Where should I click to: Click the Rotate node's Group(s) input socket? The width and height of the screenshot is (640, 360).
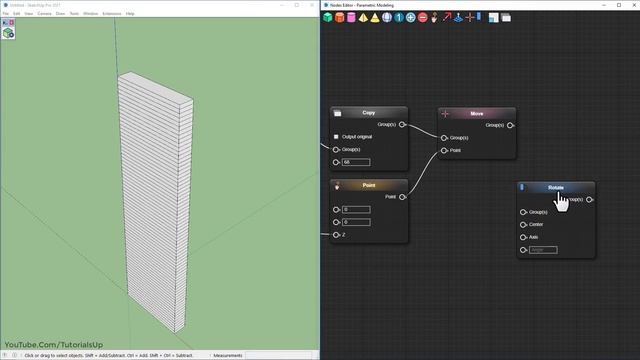pos(523,212)
